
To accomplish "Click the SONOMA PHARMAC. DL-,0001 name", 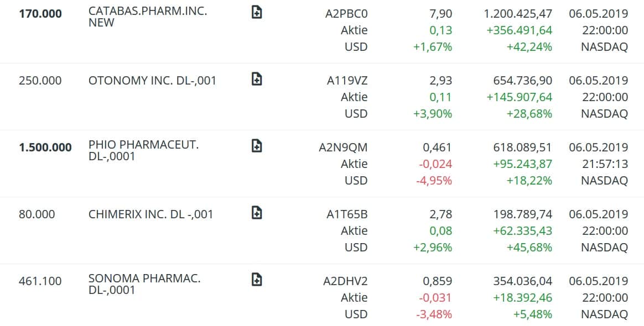I will [x=144, y=284].
